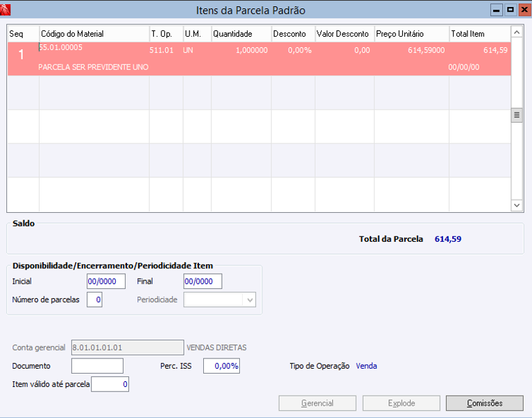Click the Número de parcelas field

(x=94, y=299)
